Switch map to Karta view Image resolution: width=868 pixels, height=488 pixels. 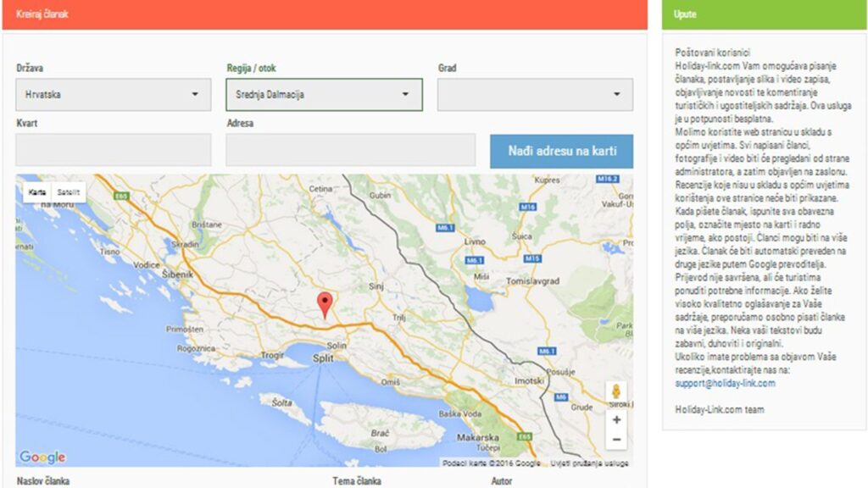click(37, 192)
